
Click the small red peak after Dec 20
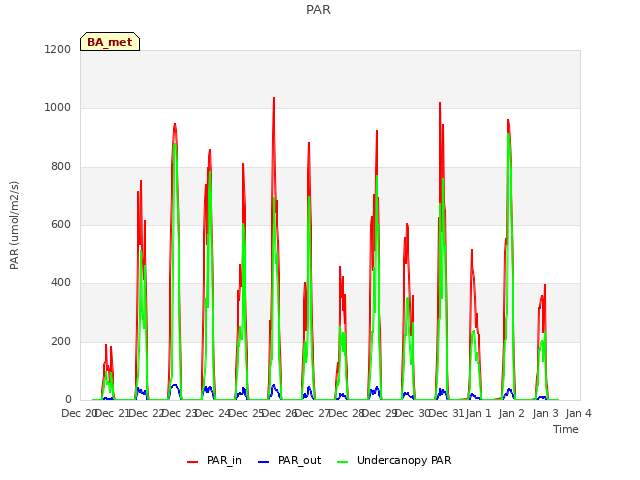point(106,345)
